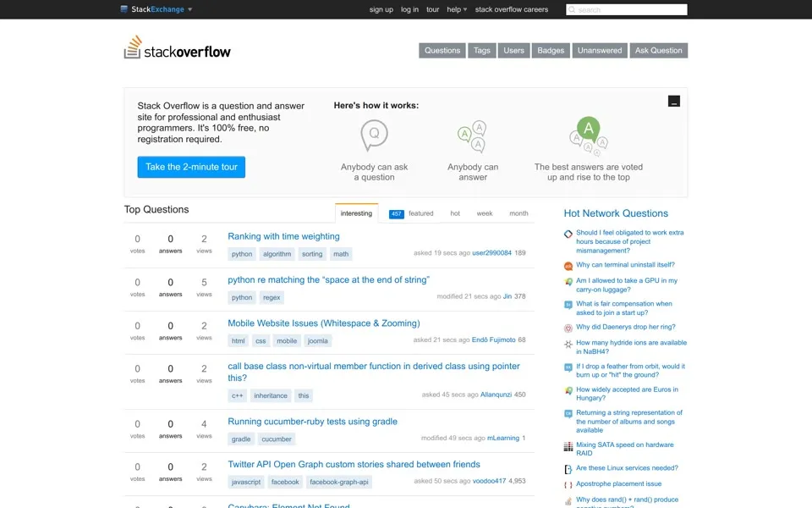Switch to the week tab
This screenshot has height=508, width=812.
[484, 213]
